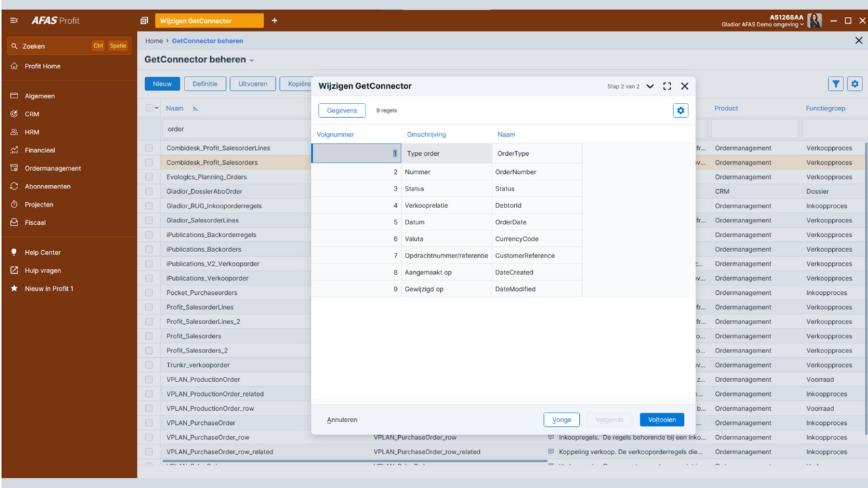The width and height of the screenshot is (868, 488).
Task: Open CRM menu in sidebar
Action: point(31,115)
